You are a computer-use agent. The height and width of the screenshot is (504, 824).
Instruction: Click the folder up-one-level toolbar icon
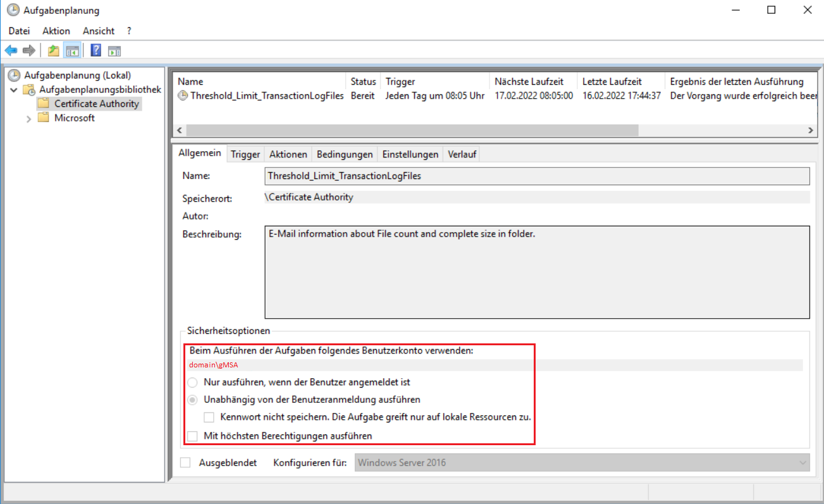click(54, 51)
